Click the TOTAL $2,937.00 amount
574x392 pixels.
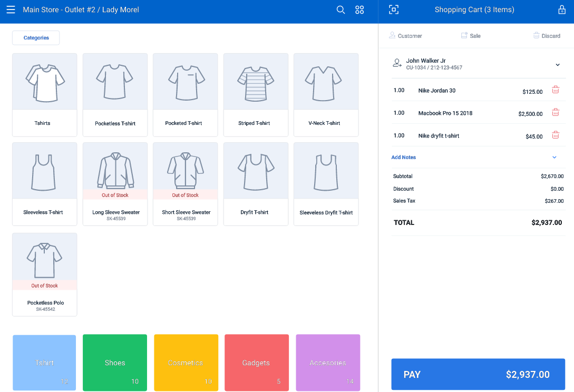[x=547, y=222]
